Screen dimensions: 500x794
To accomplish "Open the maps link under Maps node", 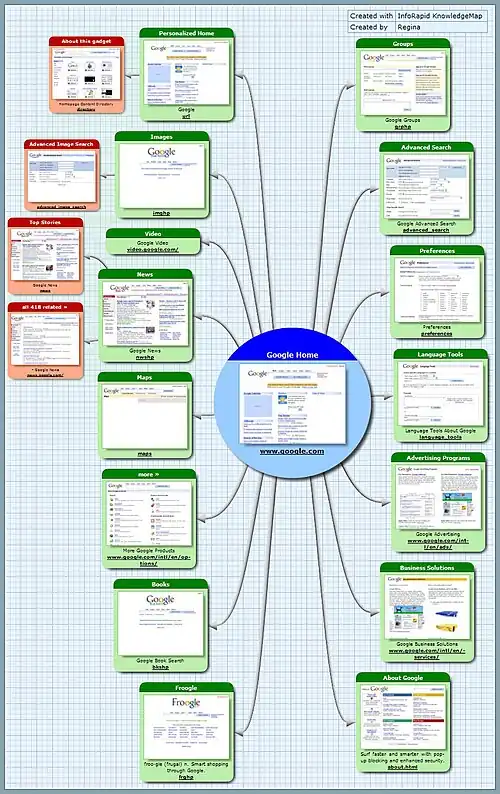I will (144, 454).
